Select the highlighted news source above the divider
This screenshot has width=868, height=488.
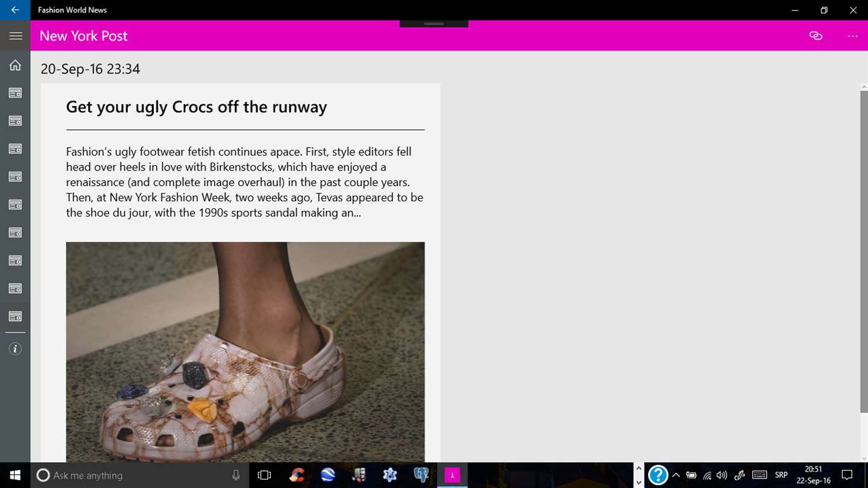[x=15, y=316]
